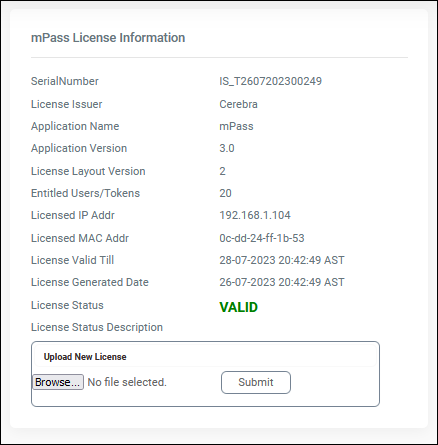
Task: Click the License Issuer value Cerebra
Action: point(238,104)
